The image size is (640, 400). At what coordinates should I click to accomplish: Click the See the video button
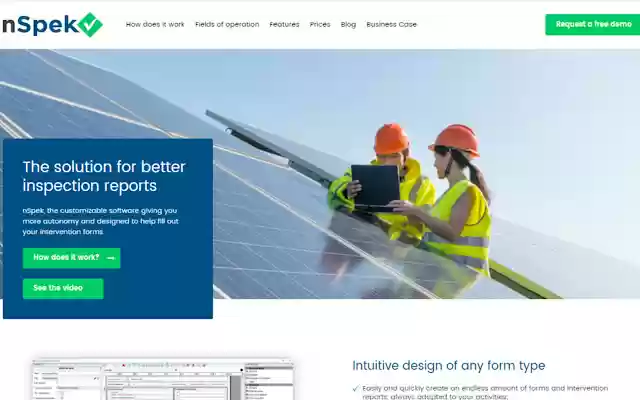point(63,289)
